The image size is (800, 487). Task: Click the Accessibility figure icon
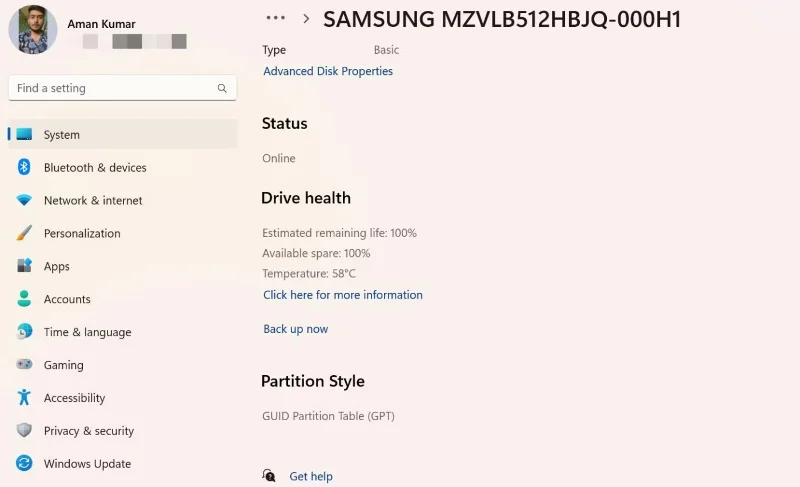[24, 397]
